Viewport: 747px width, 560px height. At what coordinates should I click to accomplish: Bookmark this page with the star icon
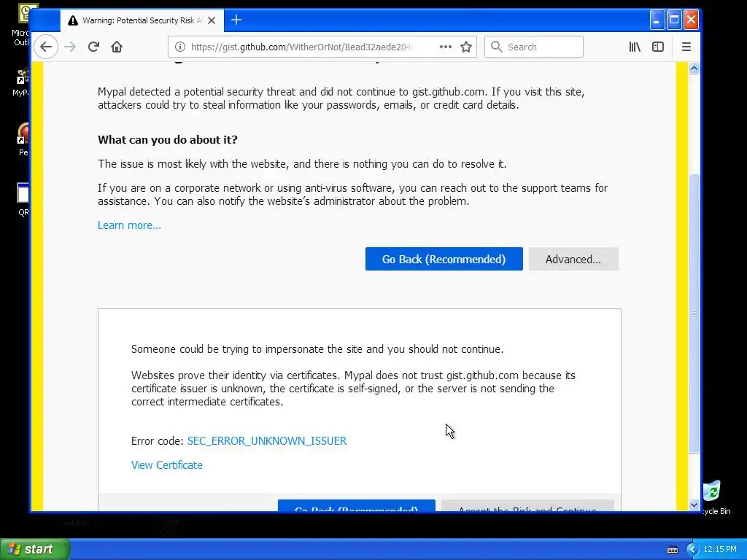point(466,47)
